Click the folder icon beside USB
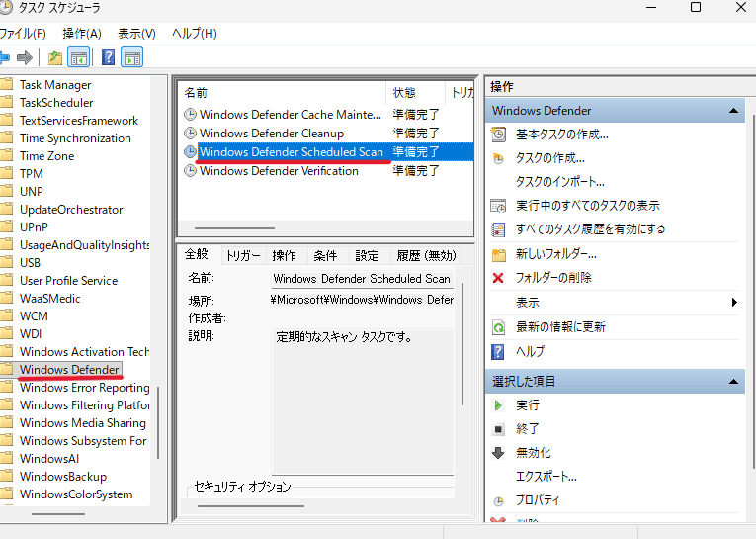The image size is (756, 539). [6, 262]
